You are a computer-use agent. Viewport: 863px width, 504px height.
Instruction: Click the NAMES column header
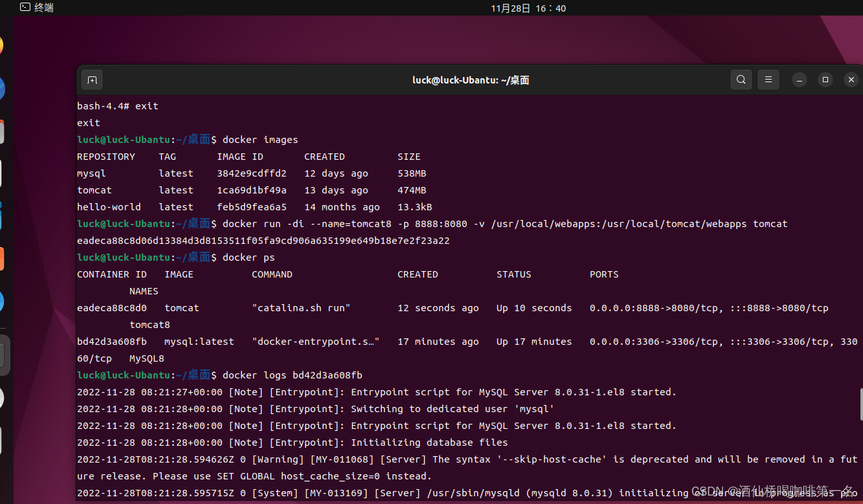[x=144, y=291]
